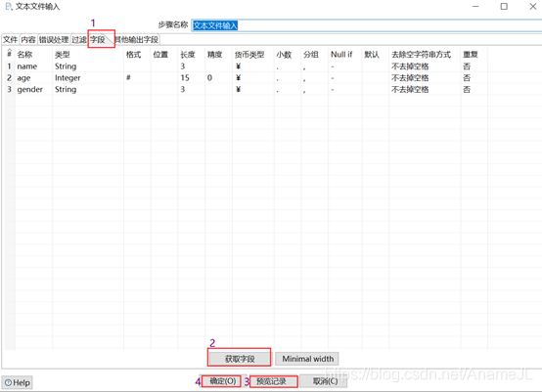542x392 pixels.
Task: Minimize the 文本文件输入 window
Action: 475,7
